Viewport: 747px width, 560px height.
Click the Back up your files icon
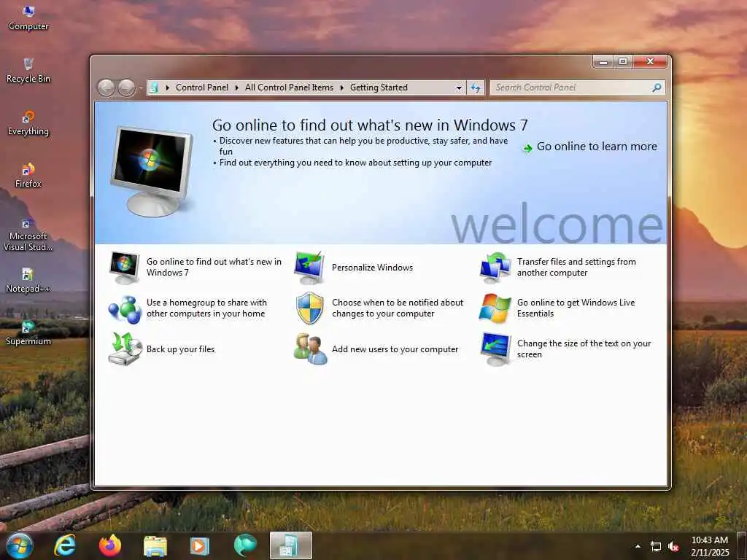coord(125,349)
